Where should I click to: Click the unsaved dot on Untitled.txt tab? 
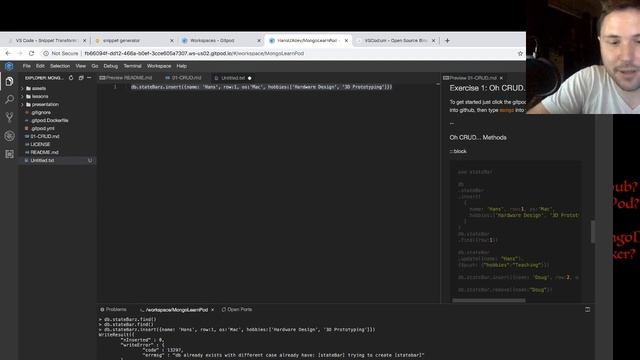(249, 78)
